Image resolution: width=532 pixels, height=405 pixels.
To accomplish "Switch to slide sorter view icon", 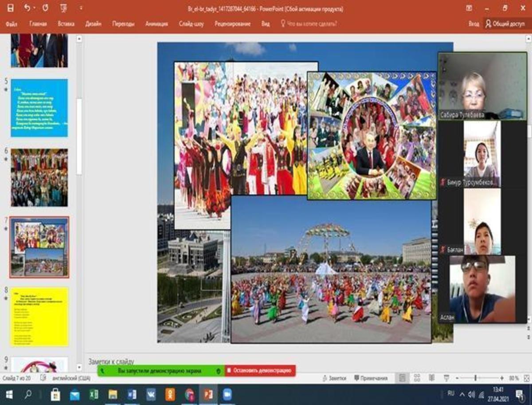I will (x=417, y=378).
